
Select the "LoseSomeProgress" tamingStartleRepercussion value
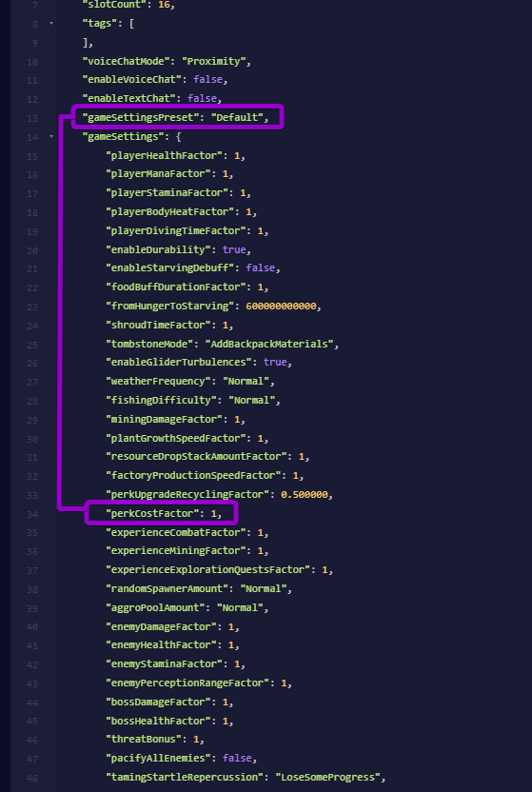point(328,777)
